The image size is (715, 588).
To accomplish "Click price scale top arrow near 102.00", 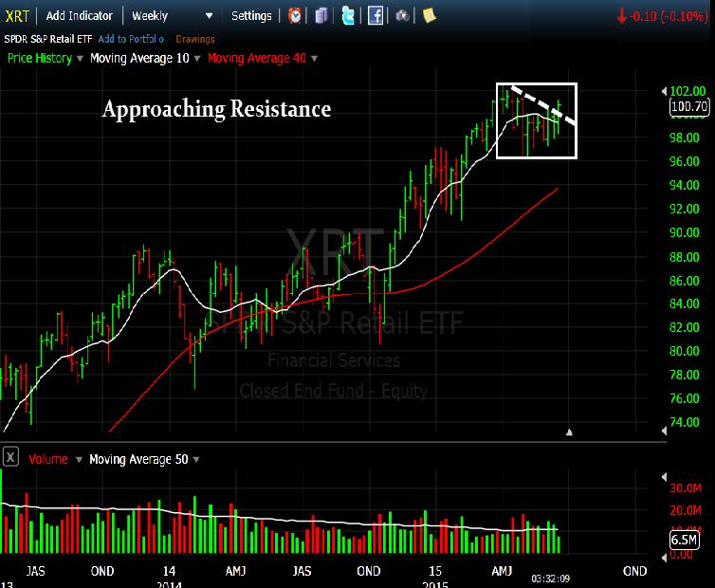I will [664, 91].
